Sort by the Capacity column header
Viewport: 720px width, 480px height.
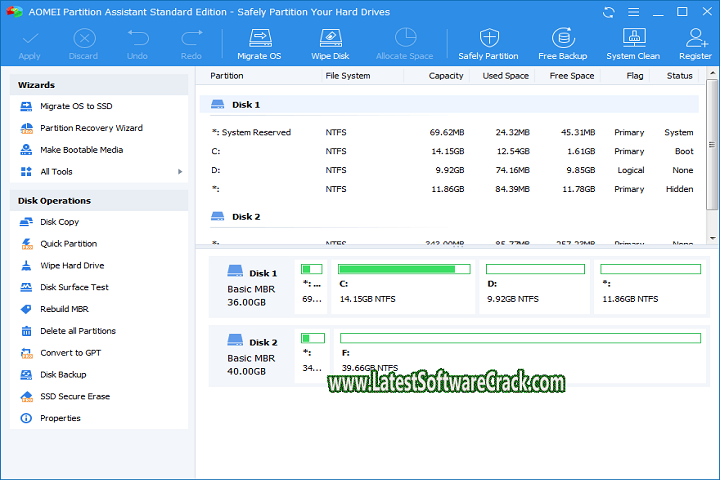tap(446, 76)
